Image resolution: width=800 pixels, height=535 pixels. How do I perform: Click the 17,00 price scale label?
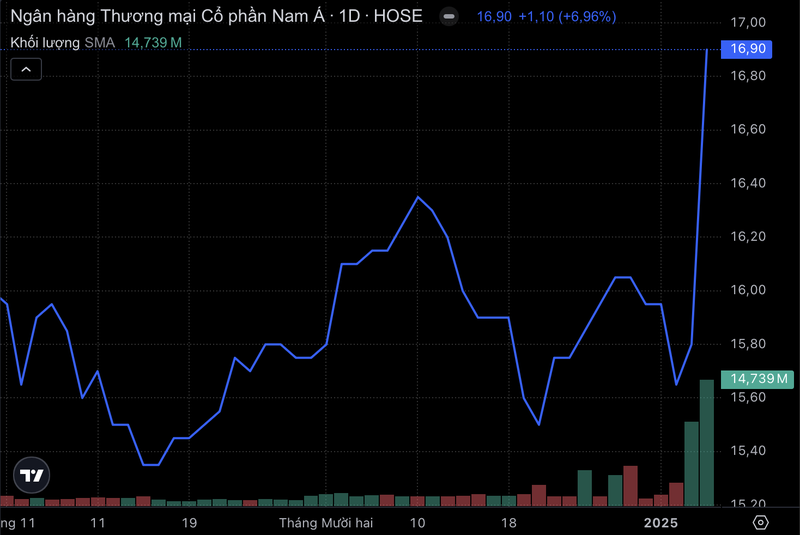pos(748,23)
